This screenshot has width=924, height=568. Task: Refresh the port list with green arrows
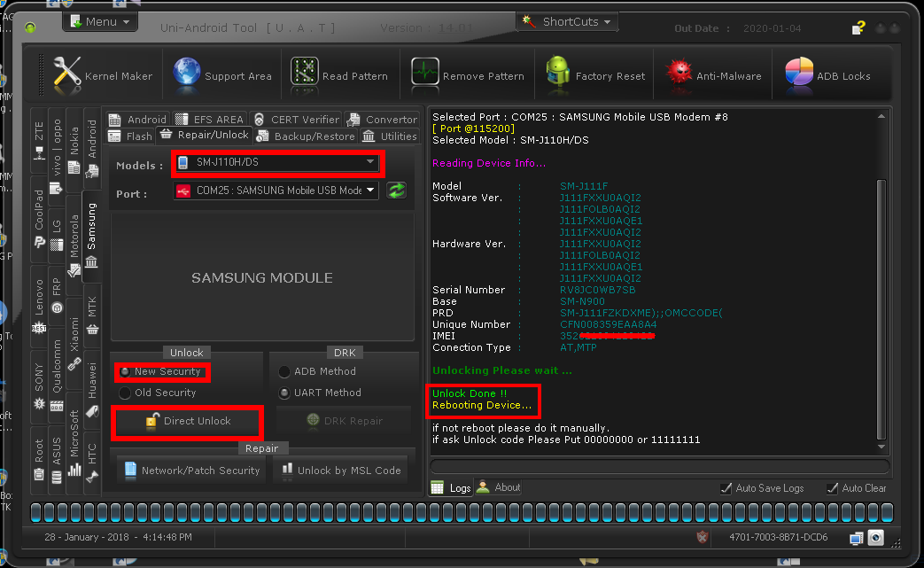(397, 191)
